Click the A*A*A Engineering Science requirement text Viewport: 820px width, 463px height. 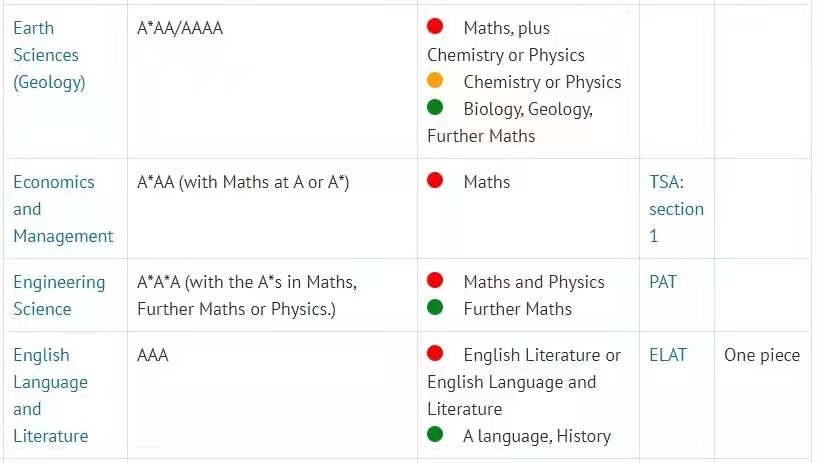tap(247, 296)
